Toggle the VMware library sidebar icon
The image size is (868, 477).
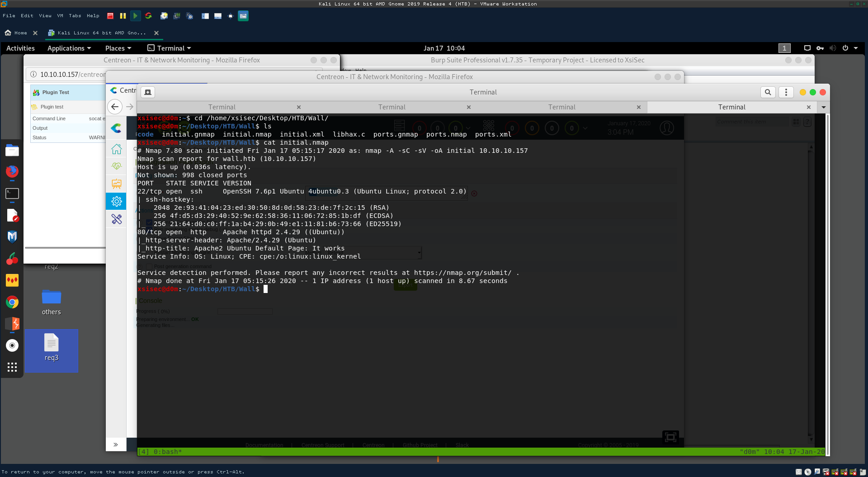pyautogui.click(x=205, y=16)
